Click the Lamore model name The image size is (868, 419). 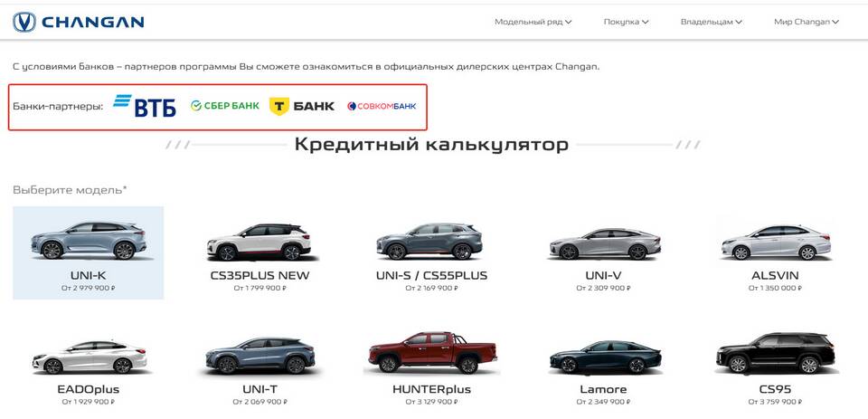tap(603, 389)
